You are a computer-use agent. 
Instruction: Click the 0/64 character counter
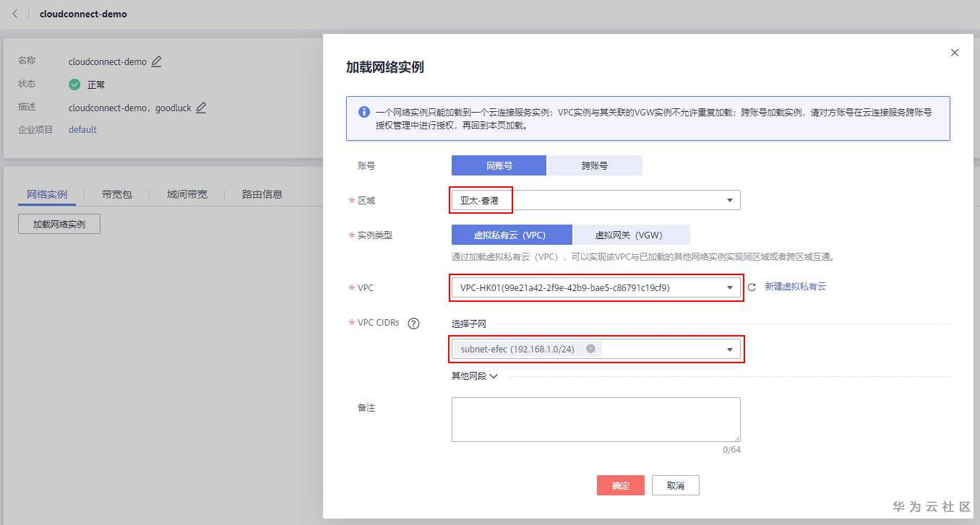pyautogui.click(x=731, y=450)
